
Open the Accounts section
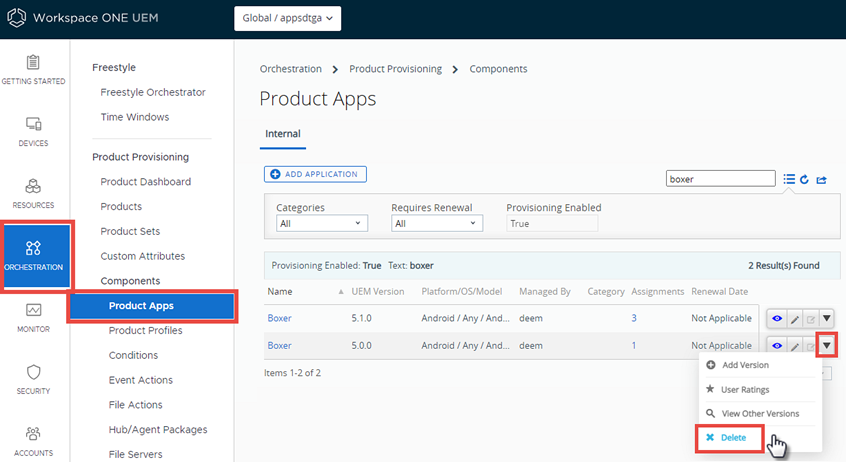click(33, 441)
